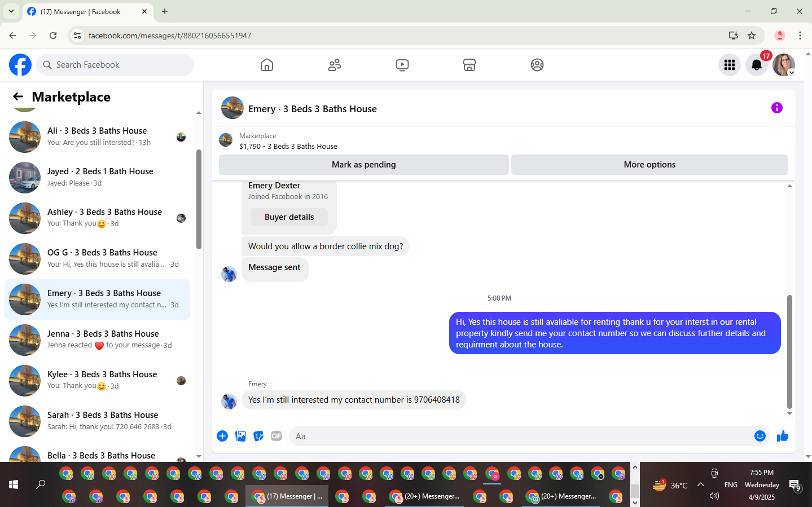
Task: Open the Windows Start menu
Action: point(14,484)
